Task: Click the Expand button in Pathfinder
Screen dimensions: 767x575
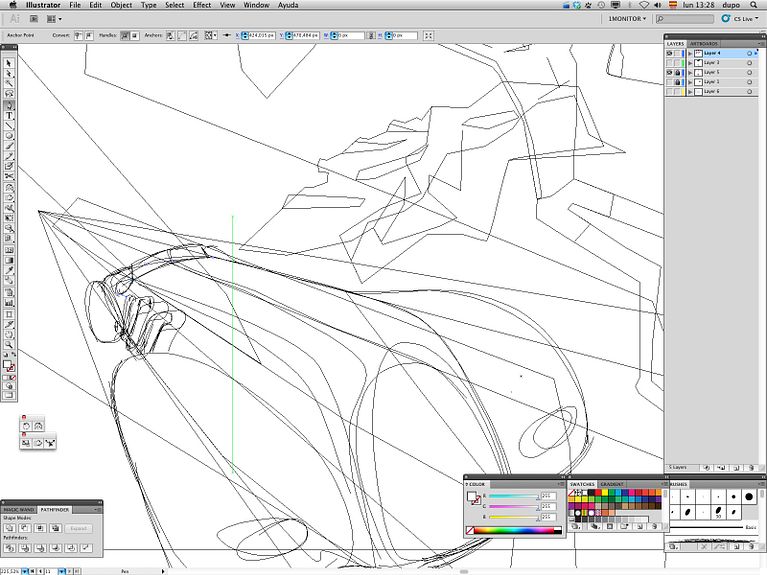Action: [x=79, y=528]
